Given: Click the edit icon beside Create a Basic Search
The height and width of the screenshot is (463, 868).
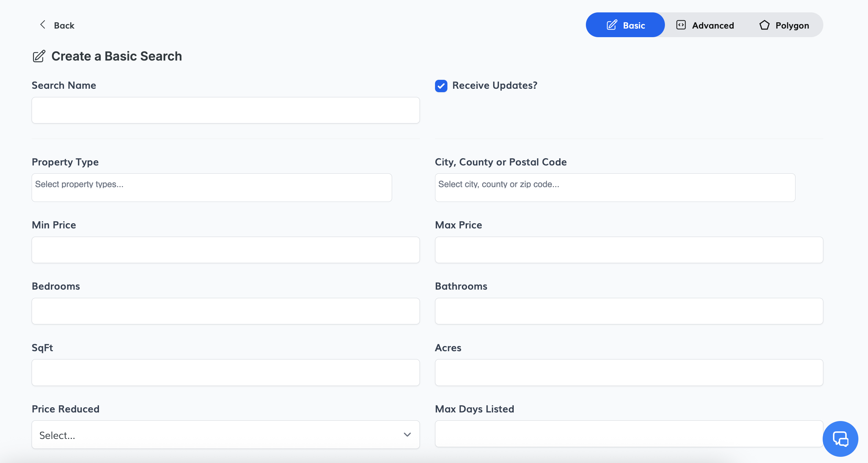Looking at the screenshot, I should click(x=39, y=56).
